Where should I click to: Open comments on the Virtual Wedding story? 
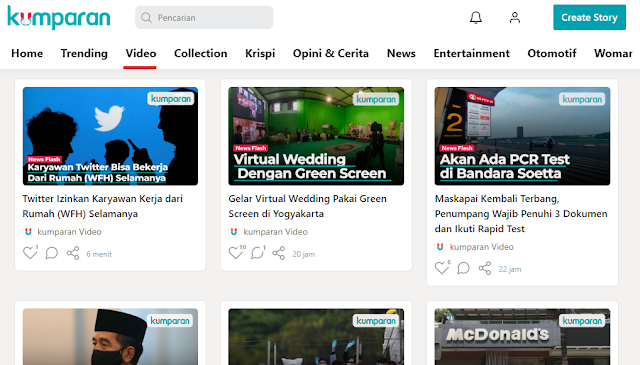tap(258, 253)
